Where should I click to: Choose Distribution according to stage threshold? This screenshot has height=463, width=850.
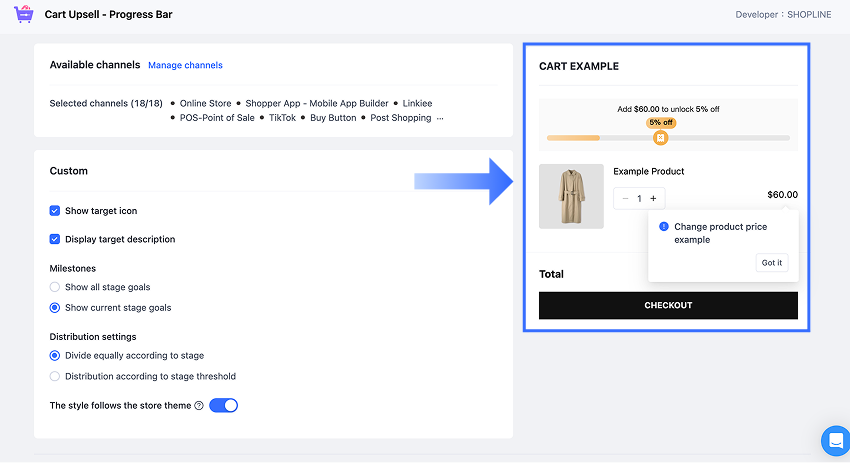(55, 376)
